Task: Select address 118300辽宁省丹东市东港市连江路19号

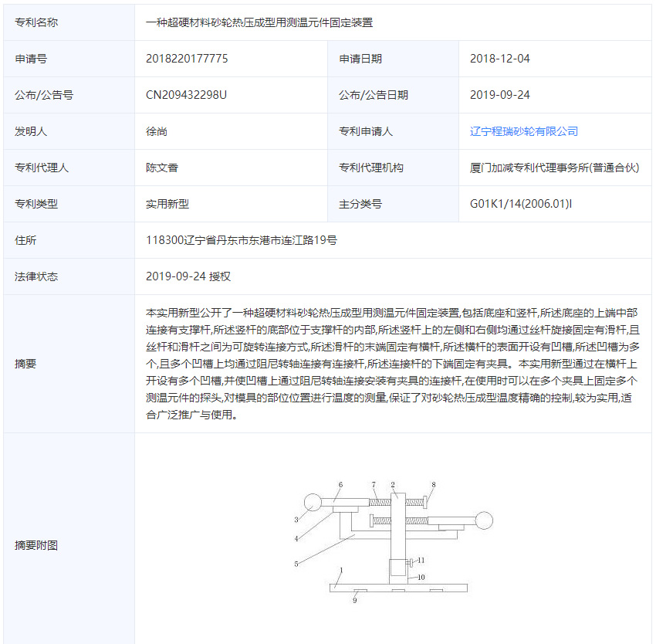Action: [x=241, y=240]
